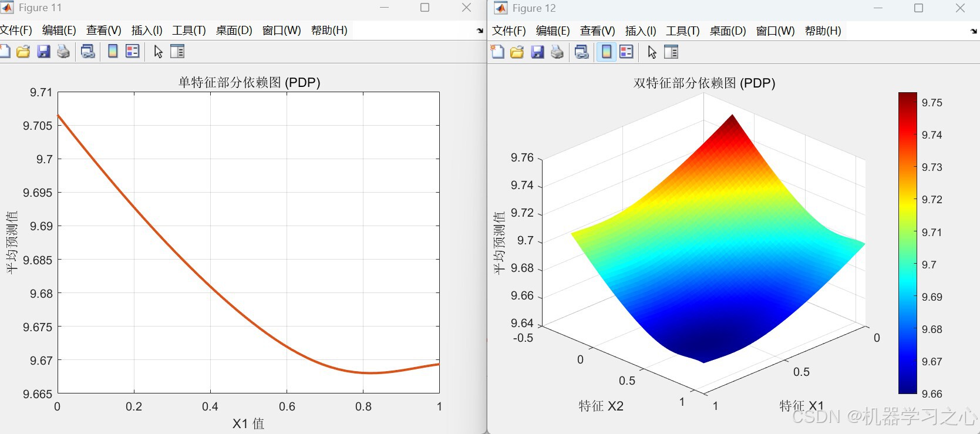Open 帮助(H) menu in Figure 11
Screen dimensions: 980x434
click(329, 31)
